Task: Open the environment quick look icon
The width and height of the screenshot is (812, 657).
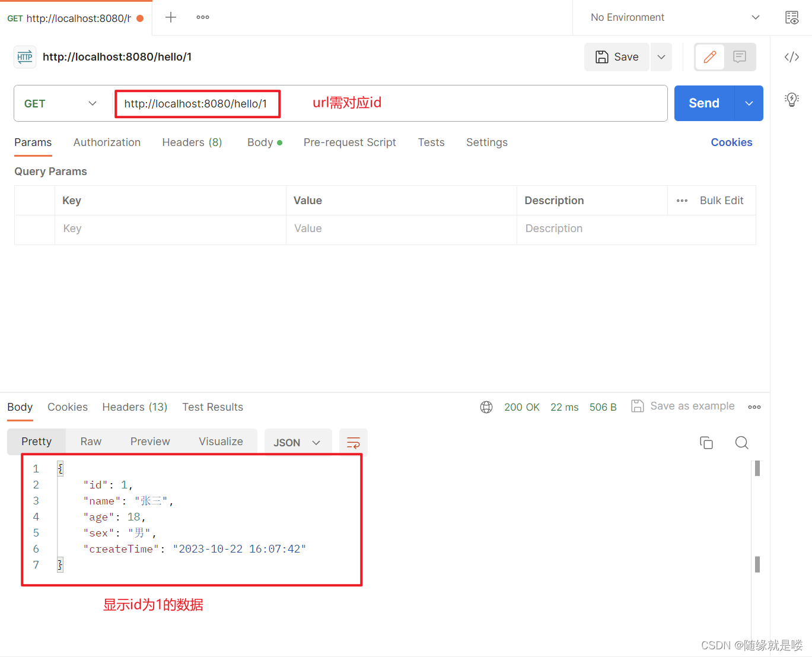Action: 792,17
